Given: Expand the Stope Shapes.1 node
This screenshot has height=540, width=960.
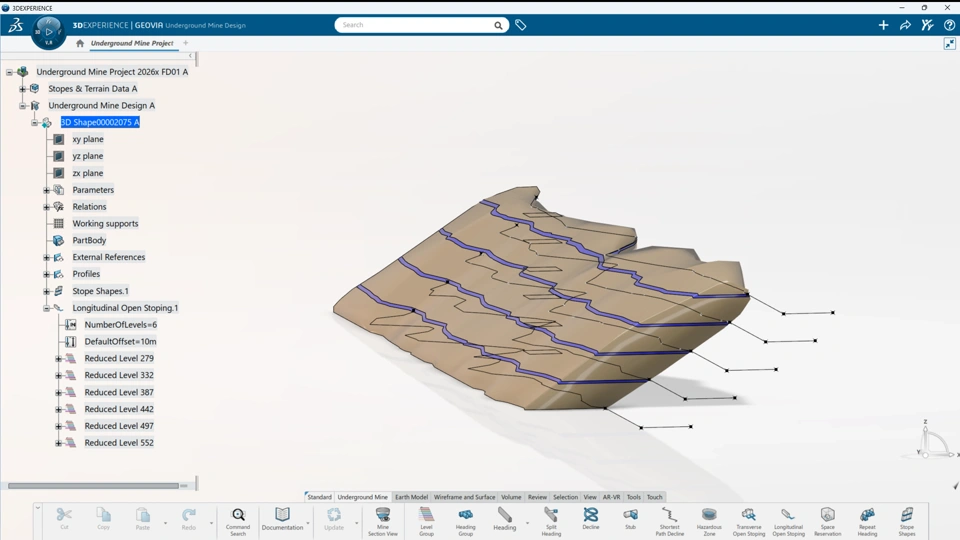Looking at the screenshot, I should (x=47, y=291).
